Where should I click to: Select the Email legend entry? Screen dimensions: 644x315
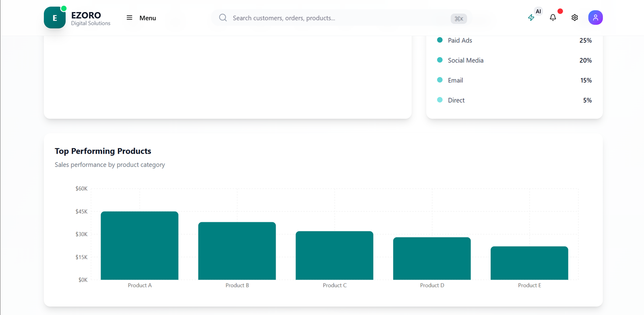455,80
